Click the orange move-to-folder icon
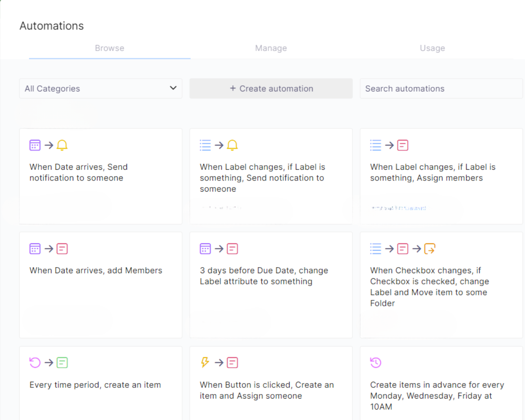525x420 pixels. 430,249
